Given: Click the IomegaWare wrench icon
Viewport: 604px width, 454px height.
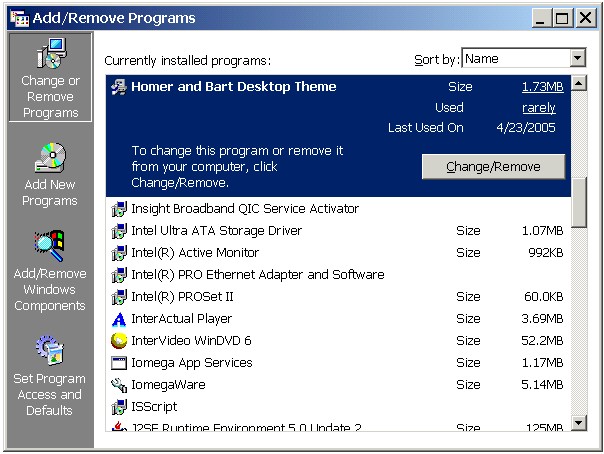Looking at the screenshot, I should [119, 385].
